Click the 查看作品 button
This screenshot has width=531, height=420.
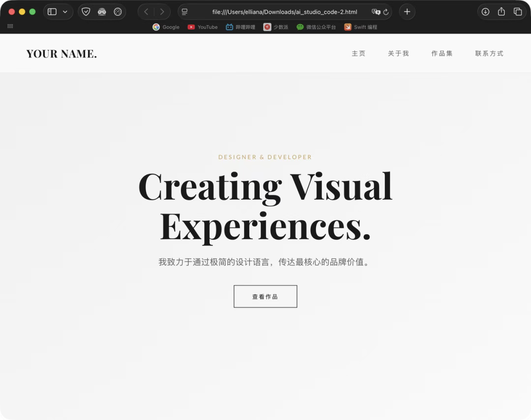tap(265, 297)
